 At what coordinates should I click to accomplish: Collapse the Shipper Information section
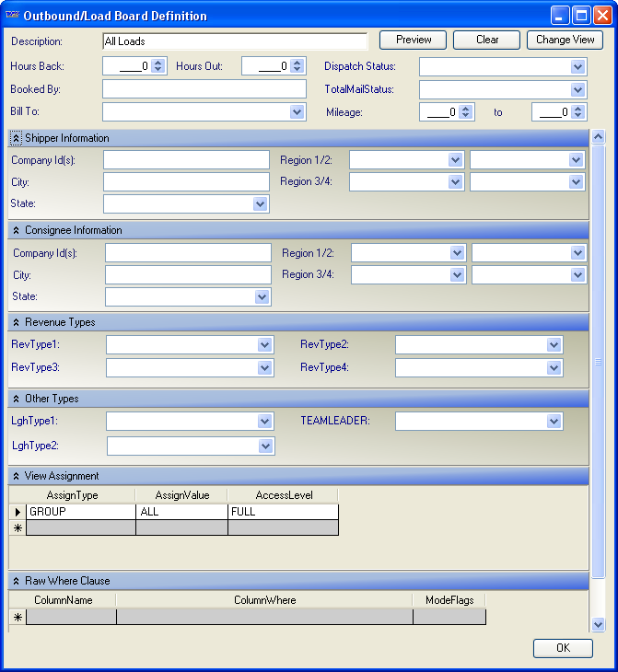point(16,138)
